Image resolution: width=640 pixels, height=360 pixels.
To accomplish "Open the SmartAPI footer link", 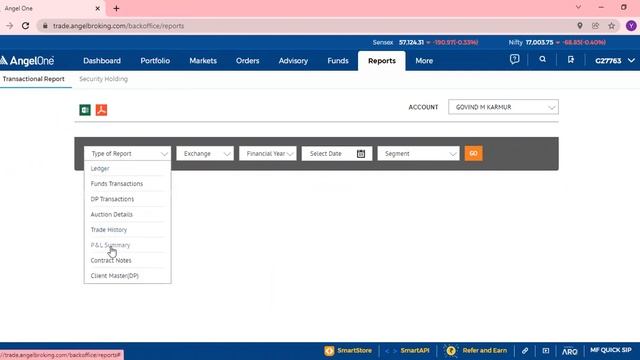I will coord(415,351).
